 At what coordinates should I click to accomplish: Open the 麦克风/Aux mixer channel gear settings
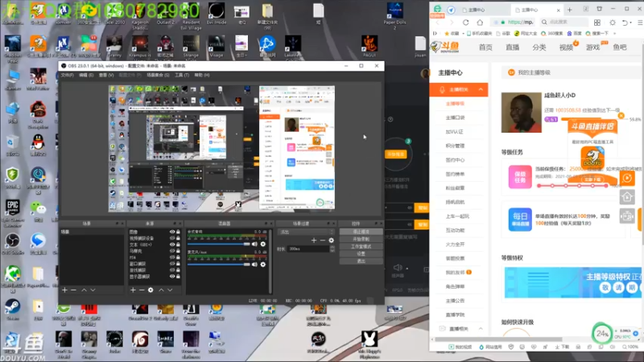(263, 265)
